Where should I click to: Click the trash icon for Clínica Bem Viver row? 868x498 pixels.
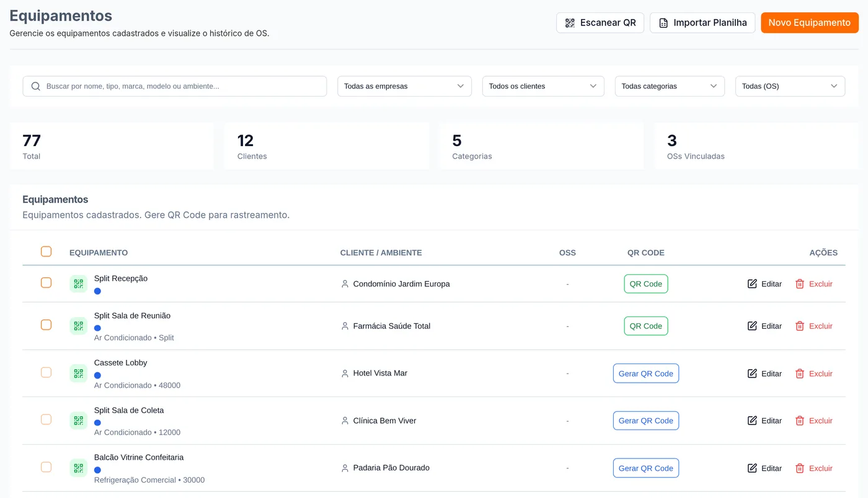point(800,421)
